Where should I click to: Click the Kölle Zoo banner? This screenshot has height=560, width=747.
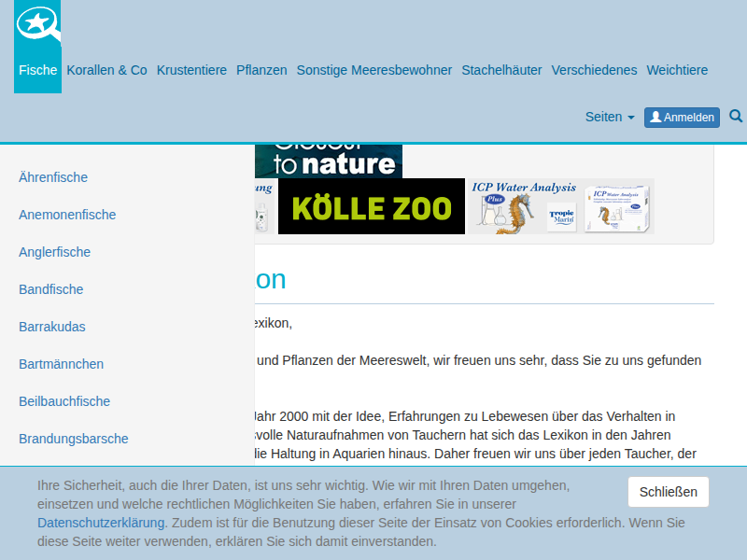coord(371,206)
